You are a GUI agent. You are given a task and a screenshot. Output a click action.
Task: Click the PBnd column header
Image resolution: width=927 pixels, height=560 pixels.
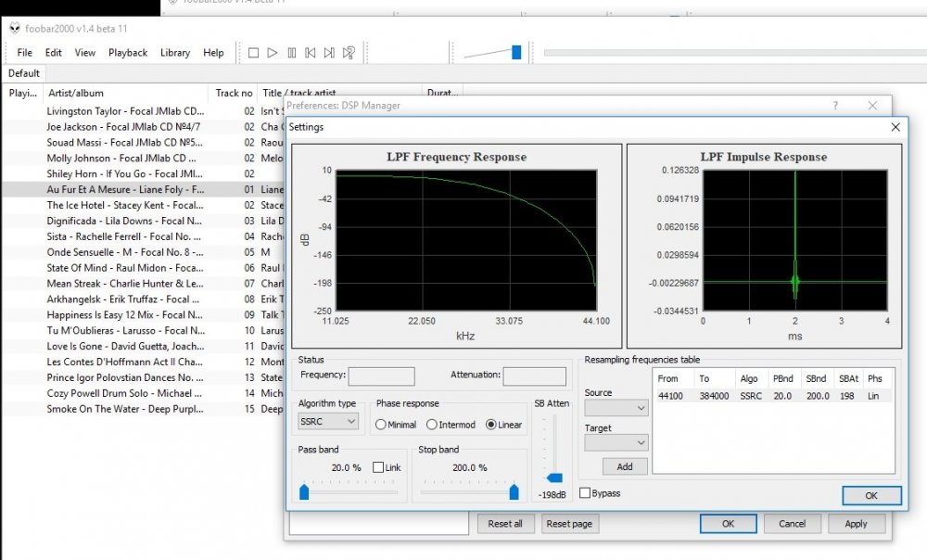[x=782, y=378]
